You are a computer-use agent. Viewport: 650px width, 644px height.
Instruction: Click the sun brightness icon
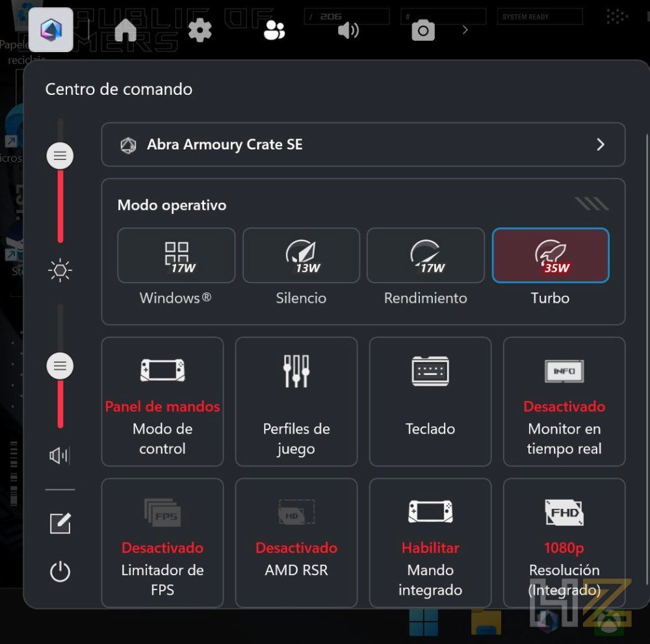point(60,270)
